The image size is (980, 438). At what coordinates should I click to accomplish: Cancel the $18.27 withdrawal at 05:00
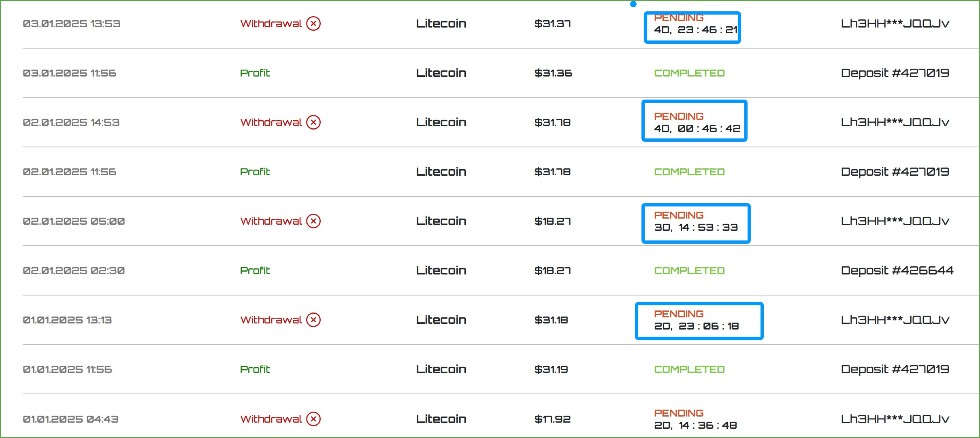tap(313, 221)
